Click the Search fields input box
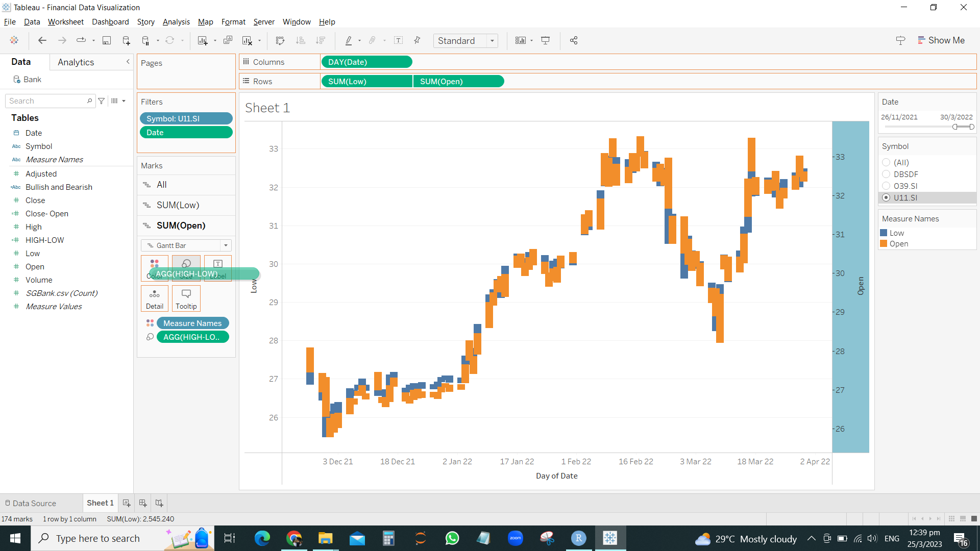The image size is (980, 551). pos(47,101)
